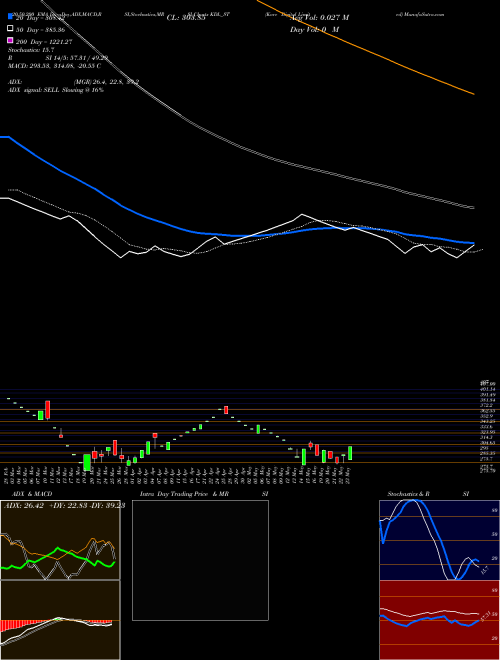Click the last green candlestick on price chart
Viewport: 500px width, 660px height.
[x=350, y=453]
